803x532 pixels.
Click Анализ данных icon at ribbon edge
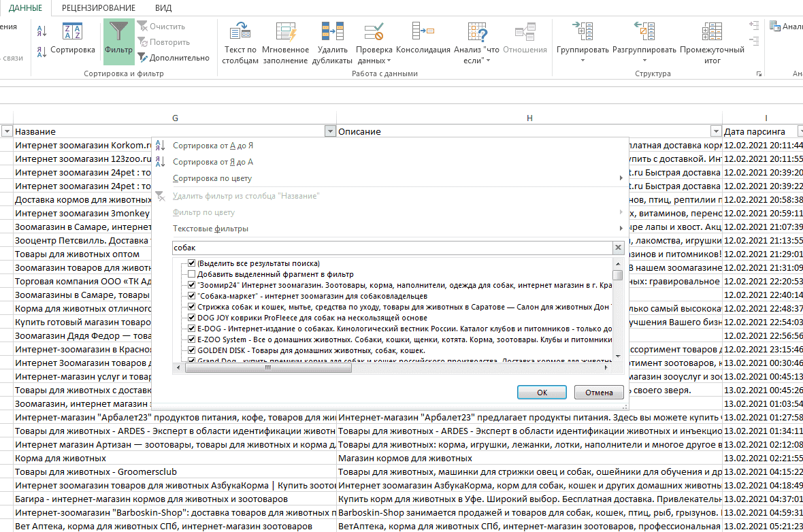coord(775,26)
